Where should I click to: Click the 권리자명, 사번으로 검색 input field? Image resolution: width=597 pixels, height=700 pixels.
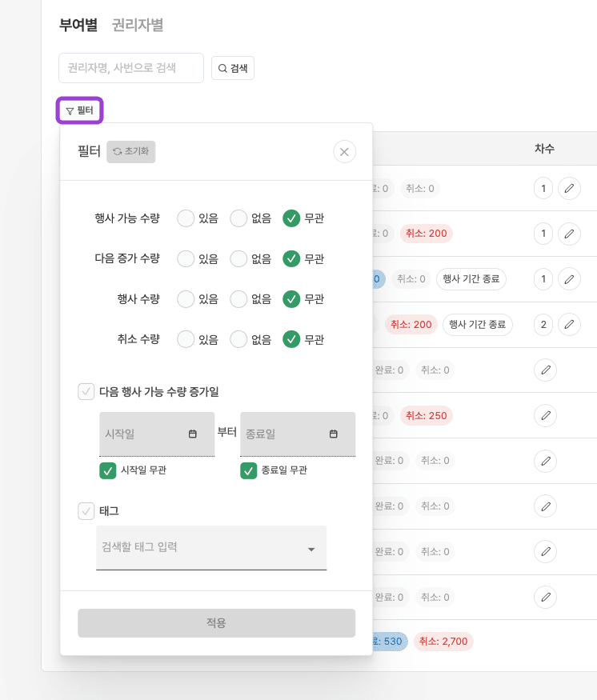[130, 68]
